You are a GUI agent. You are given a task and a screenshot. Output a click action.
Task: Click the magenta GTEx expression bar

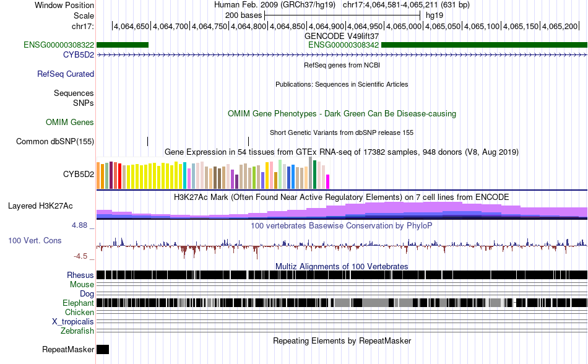pyautogui.click(x=328, y=181)
